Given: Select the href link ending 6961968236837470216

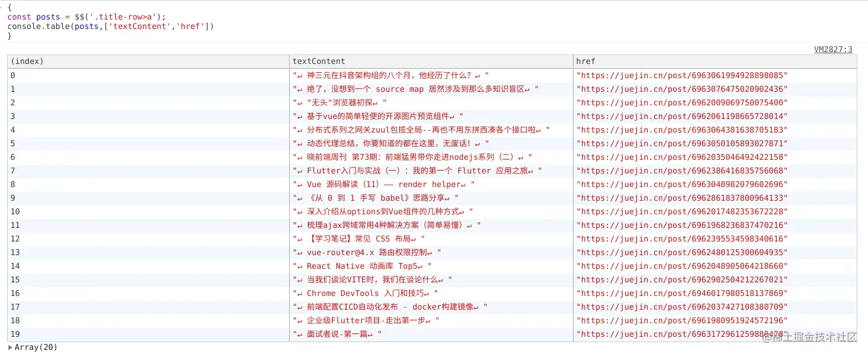Looking at the screenshot, I should 683,225.
